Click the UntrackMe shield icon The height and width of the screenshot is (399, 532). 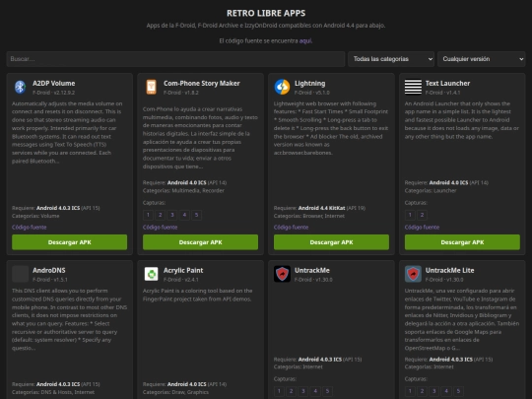pos(282,274)
